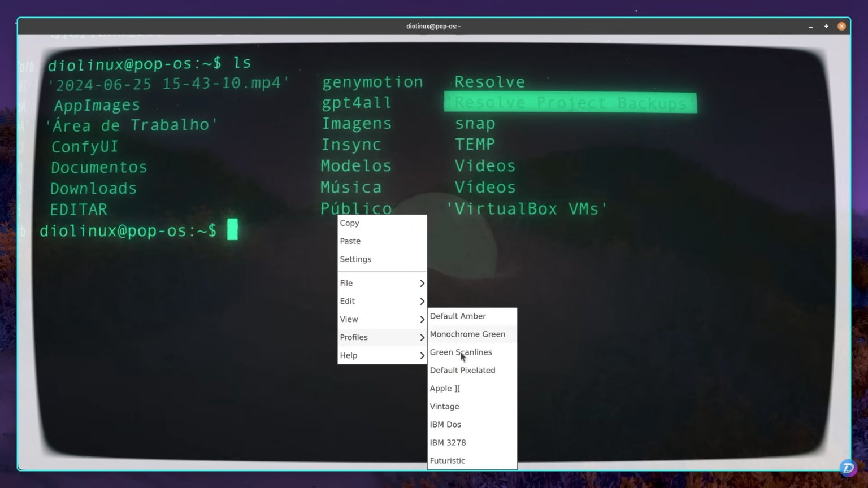Click the blinking terminal cursor at the prompt
The height and width of the screenshot is (488, 868).
pyautogui.click(x=232, y=229)
